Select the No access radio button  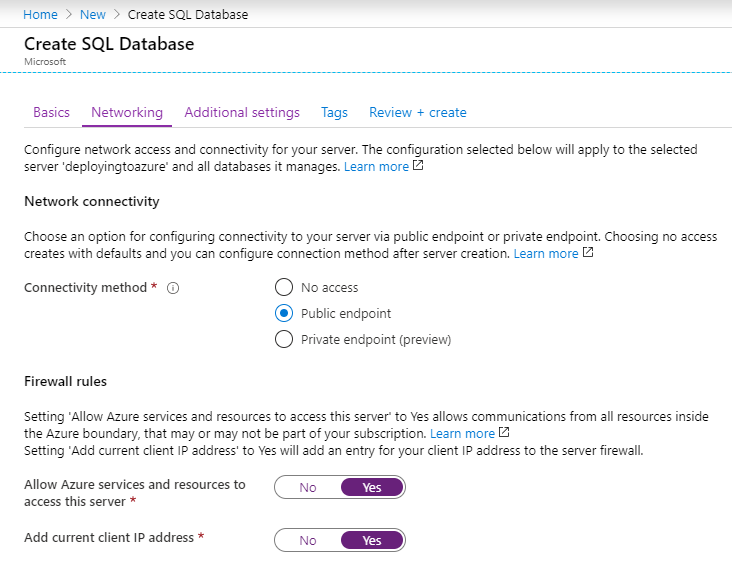tap(283, 287)
